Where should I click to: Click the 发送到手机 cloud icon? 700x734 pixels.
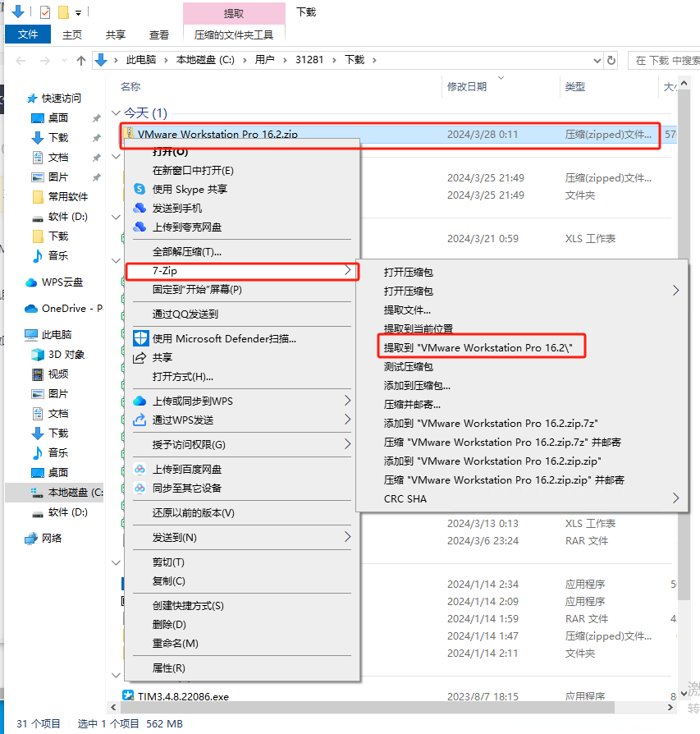pos(140,208)
